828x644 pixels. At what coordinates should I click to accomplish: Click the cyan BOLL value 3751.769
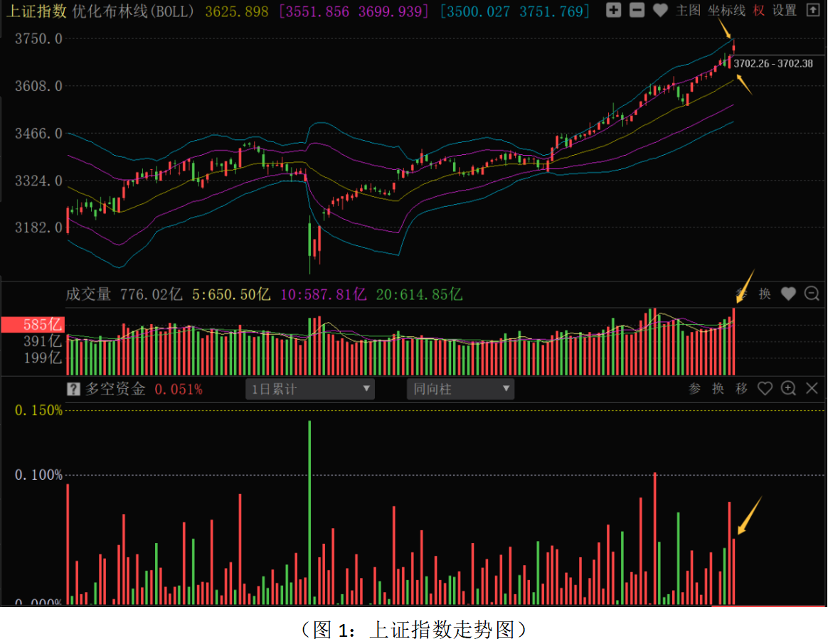[551, 11]
